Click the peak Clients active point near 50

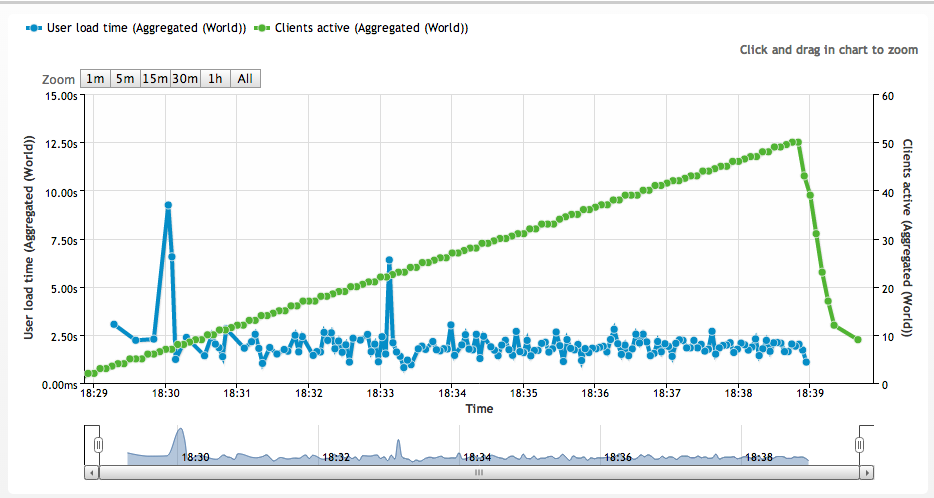(x=798, y=142)
